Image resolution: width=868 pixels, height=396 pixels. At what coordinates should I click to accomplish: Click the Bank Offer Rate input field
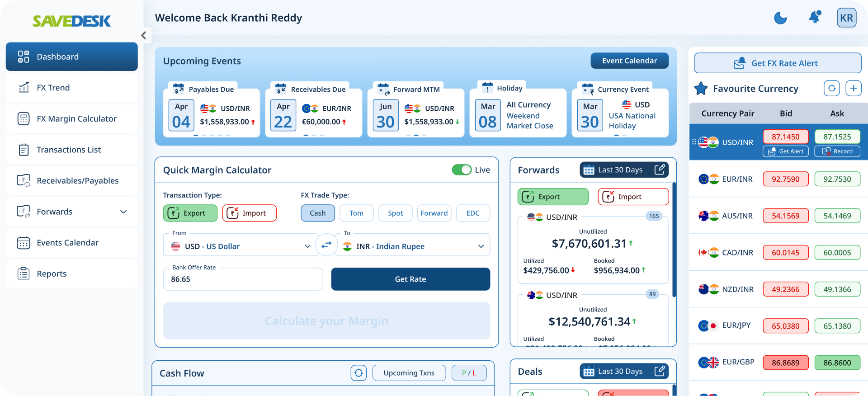(243, 279)
